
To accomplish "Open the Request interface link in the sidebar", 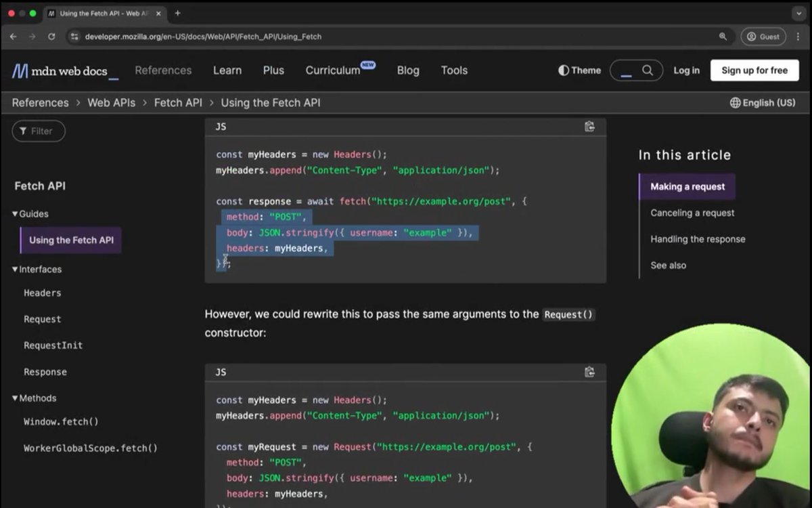I will pos(43,320).
